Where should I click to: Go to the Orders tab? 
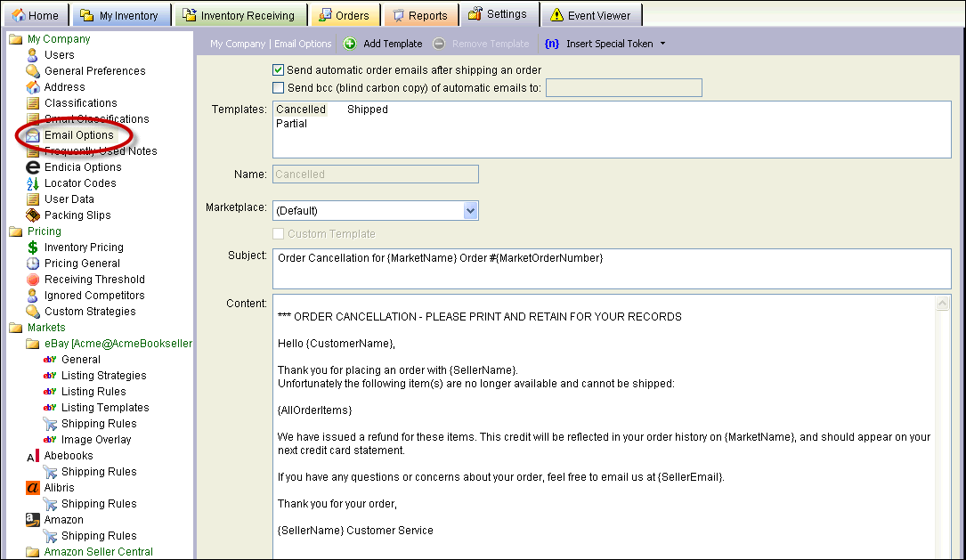(345, 15)
